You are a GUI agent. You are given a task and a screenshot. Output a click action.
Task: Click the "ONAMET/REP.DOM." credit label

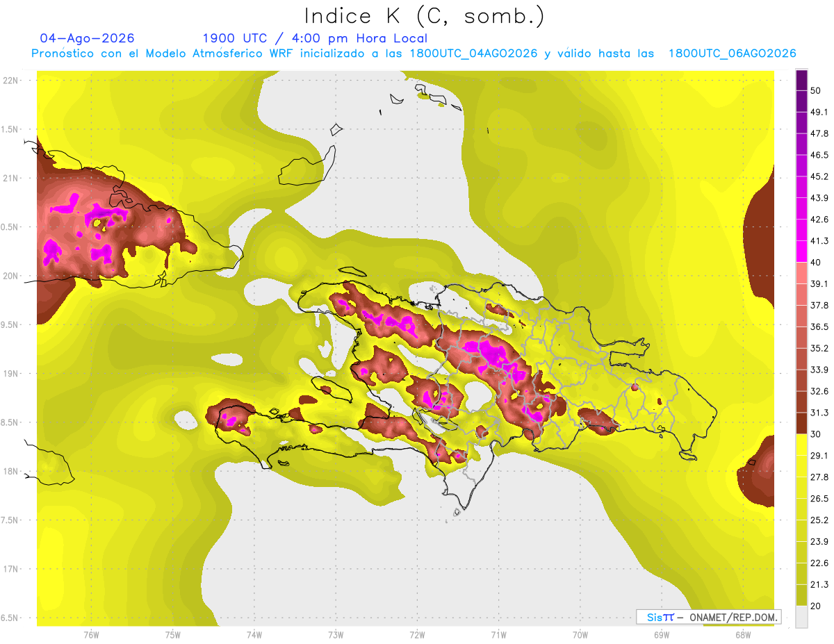pyautogui.click(x=735, y=617)
